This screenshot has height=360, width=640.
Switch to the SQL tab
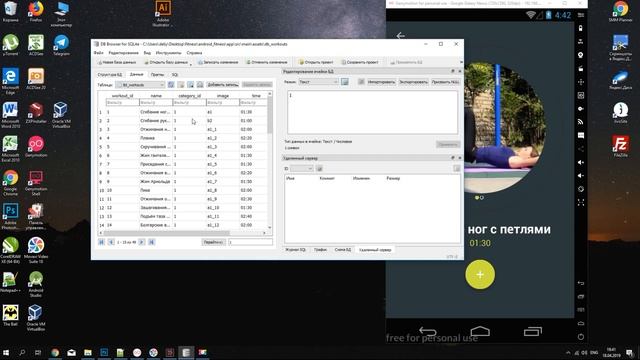[x=175, y=75]
